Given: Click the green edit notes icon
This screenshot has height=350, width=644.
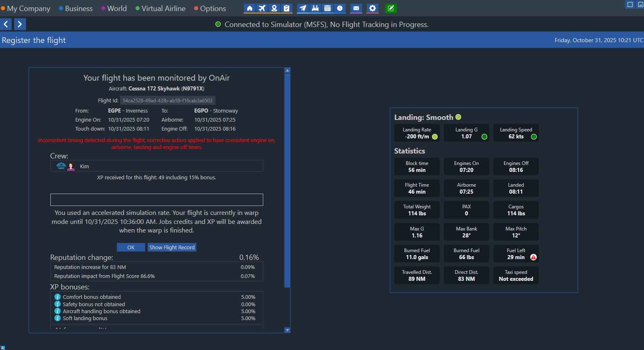Looking at the screenshot, I should 391,8.
